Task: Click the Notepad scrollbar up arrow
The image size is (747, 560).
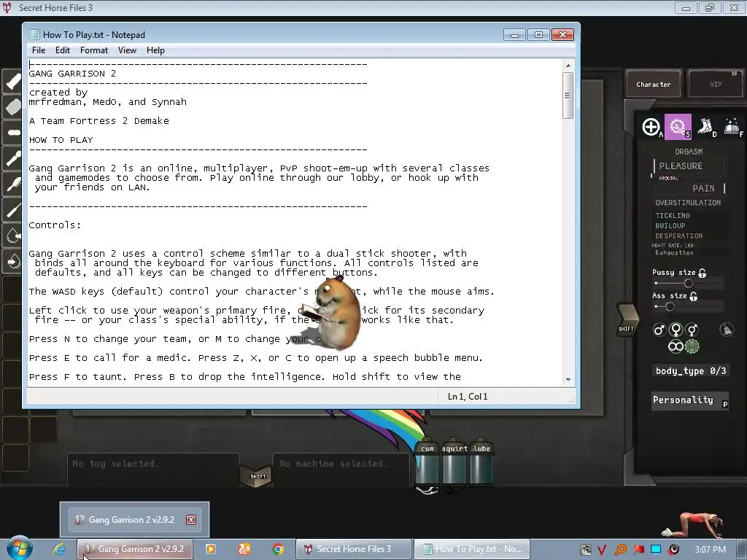Action: (568, 66)
